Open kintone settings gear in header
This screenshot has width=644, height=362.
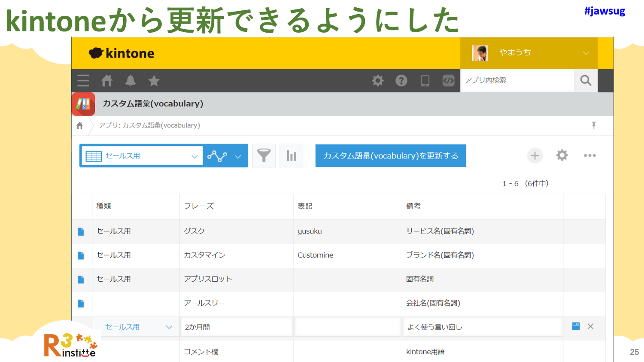378,81
